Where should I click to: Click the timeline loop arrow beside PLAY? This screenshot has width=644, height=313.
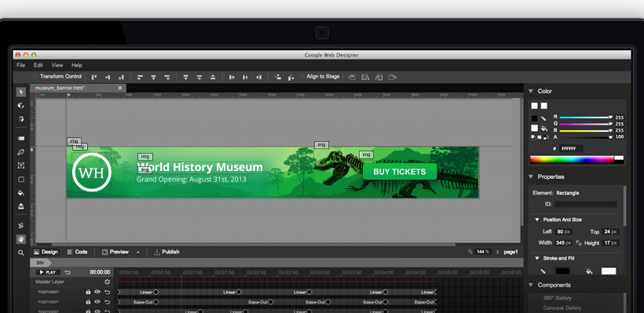68,272
